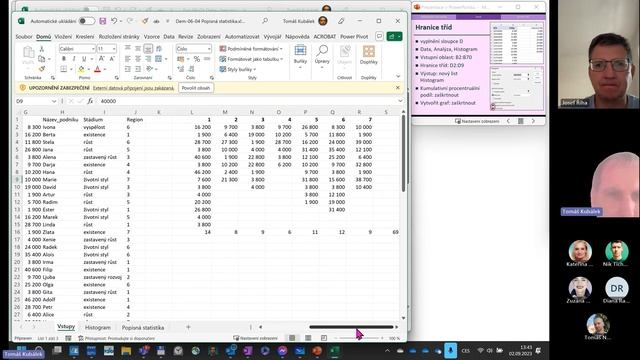
Task: Click Nastavení zobrazení in PowerPoint window
Action: pos(476,121)
